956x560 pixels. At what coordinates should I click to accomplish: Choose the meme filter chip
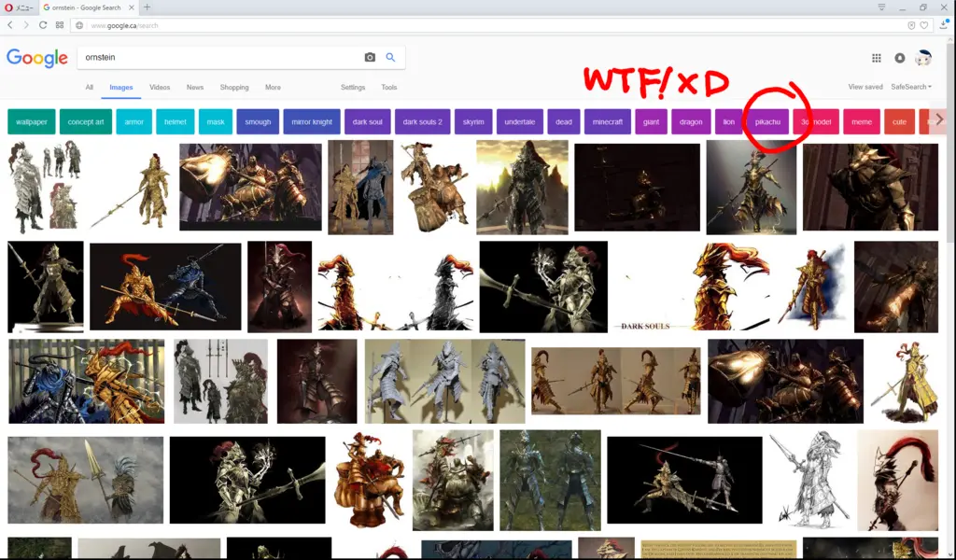862,122
